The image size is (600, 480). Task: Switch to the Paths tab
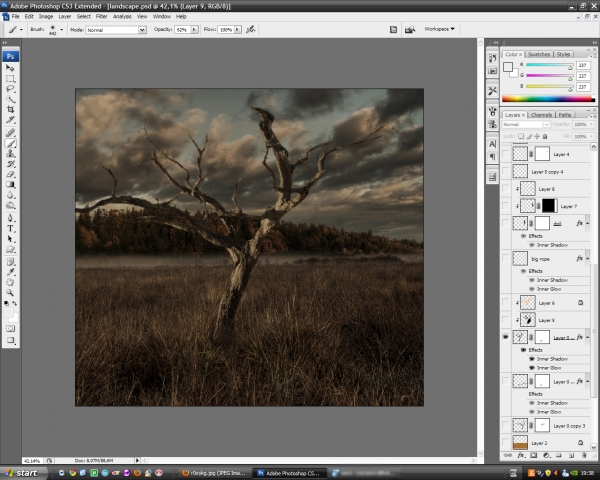[x=564, y=115]
